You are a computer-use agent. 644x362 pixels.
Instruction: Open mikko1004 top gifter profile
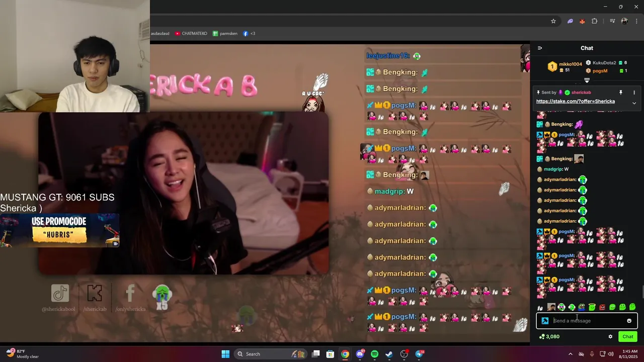click(x=565, y=66)
